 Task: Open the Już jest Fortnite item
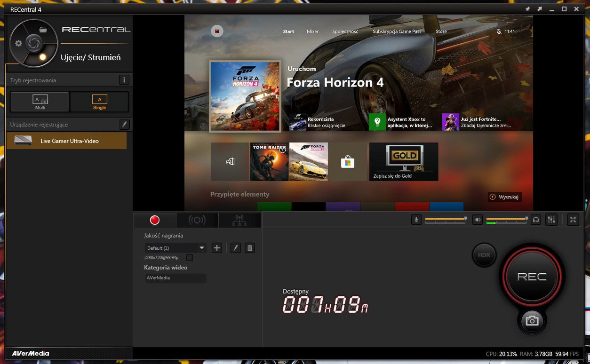(478, 122)
